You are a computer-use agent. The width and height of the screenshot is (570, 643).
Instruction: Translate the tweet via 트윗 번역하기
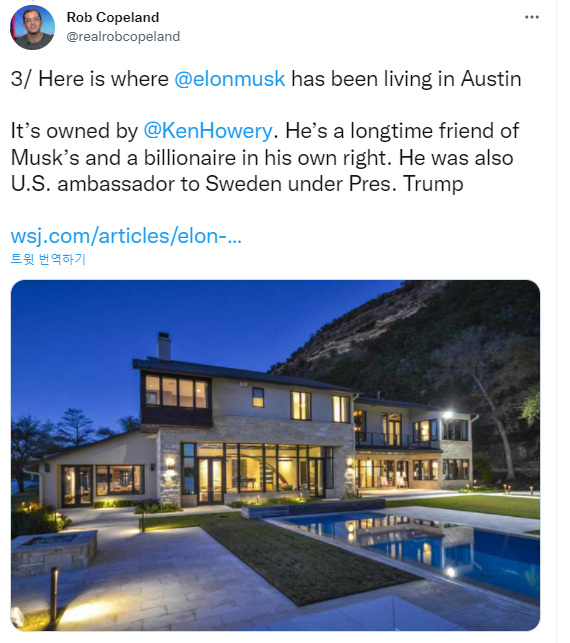[x=48, y=259]
